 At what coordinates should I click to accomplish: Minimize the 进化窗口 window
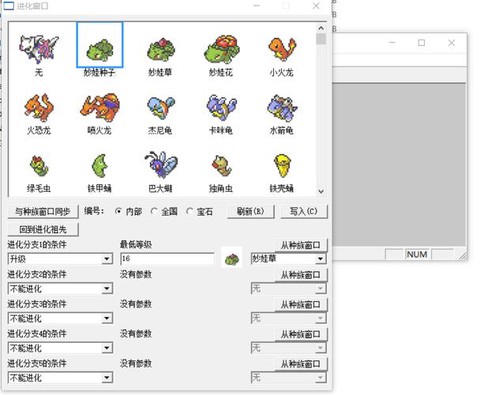(x=257, y=6)
